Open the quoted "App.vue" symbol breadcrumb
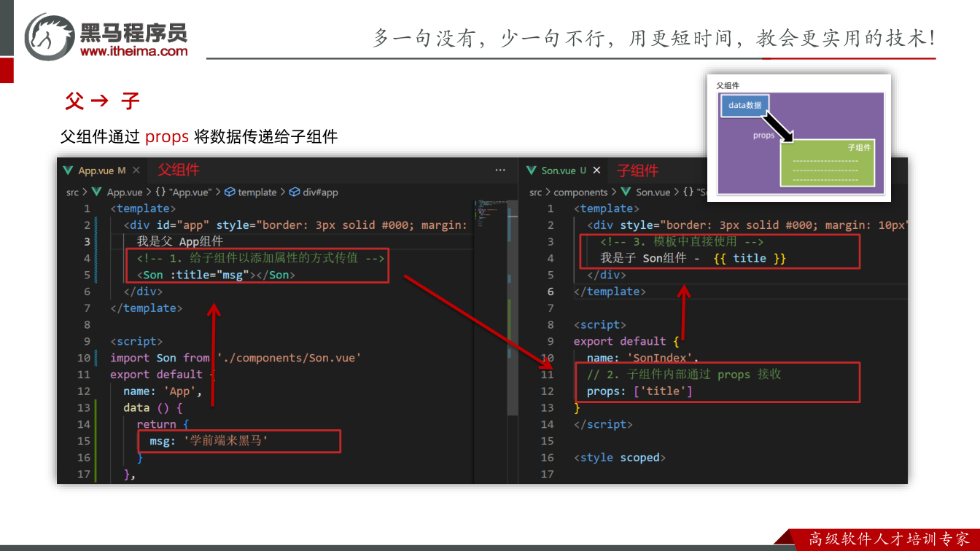The width and height of the screenshot is (980, 551). click(191, 192)
